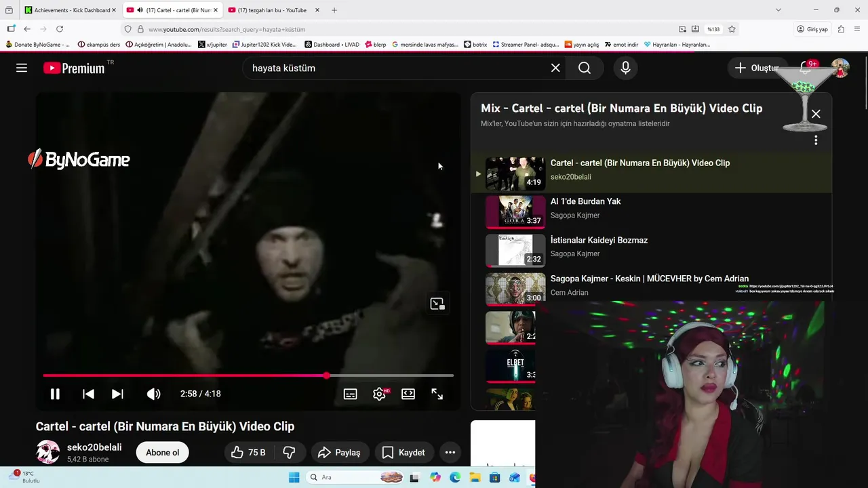
Task: Pause the playing video
Action: [55, 394]
